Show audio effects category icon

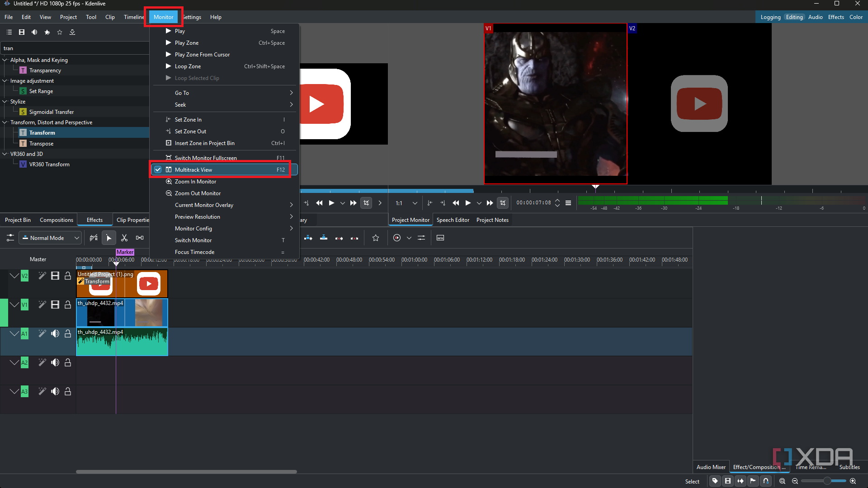pos(34,32)
